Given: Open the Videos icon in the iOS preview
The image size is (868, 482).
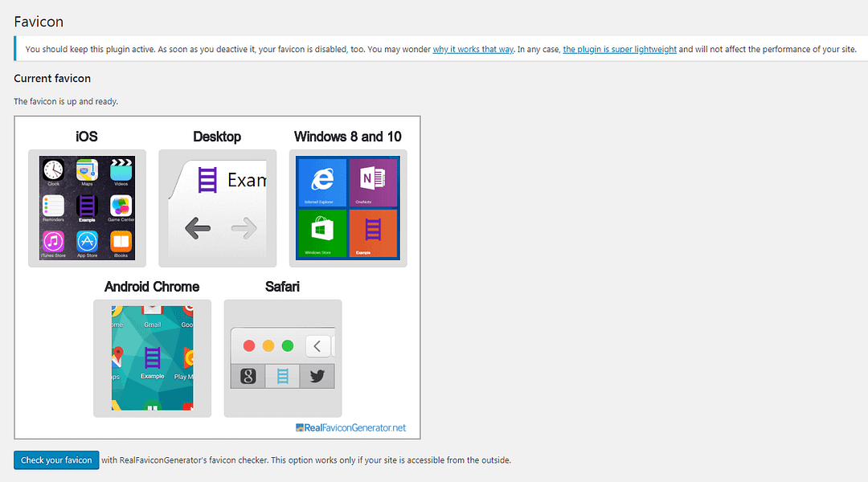Looking at the screenshot, I should (x=121, y=170).
